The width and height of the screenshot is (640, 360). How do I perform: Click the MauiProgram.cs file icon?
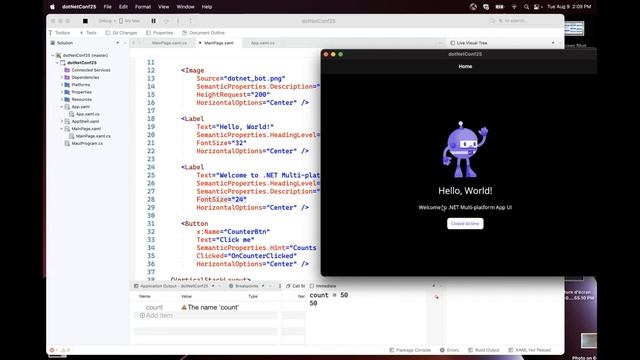[67, 144]
